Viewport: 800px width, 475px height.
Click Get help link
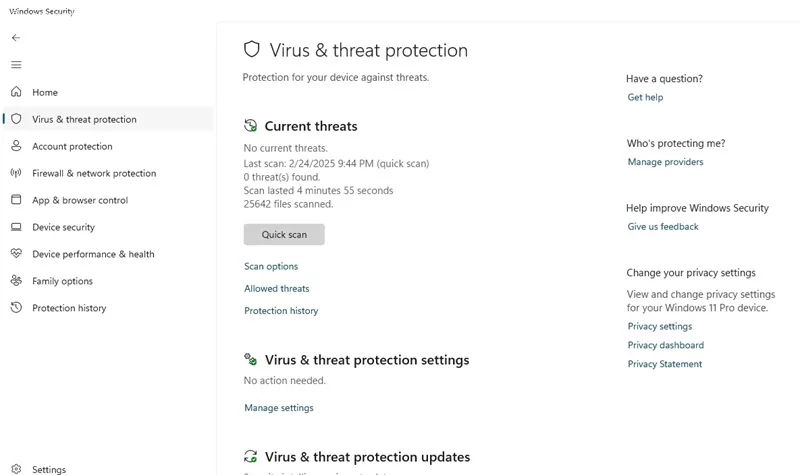(645, 97)
